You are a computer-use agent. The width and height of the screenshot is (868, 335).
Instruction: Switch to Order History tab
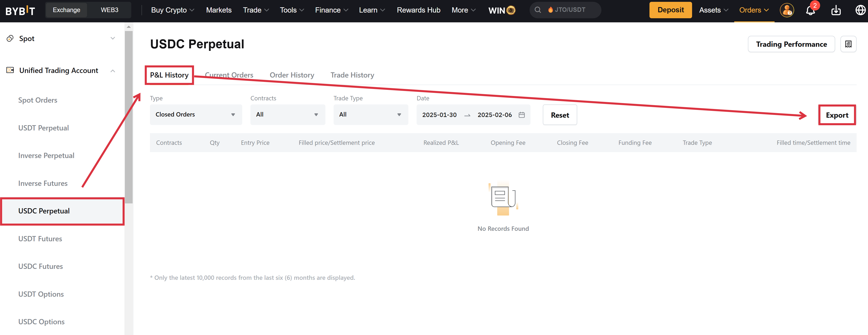[292, 75]
